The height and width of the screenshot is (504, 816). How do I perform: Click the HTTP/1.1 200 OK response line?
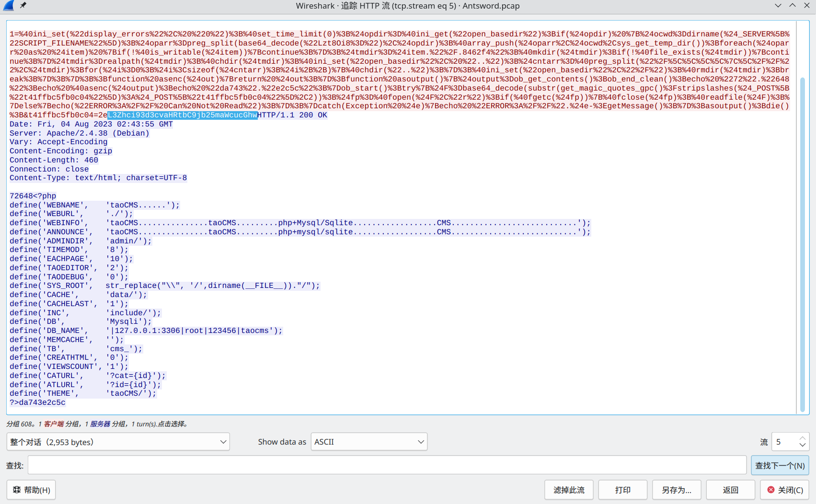coord(292,115)
